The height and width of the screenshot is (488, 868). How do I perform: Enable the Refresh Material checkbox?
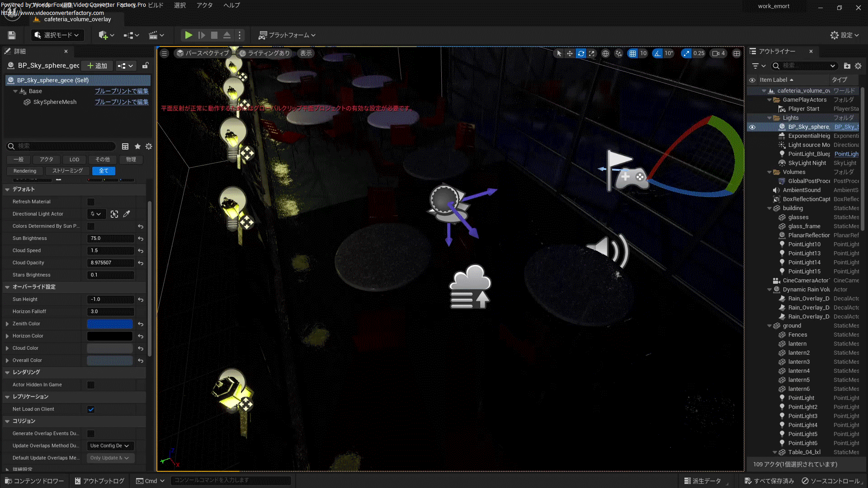(x=91, y=202)
